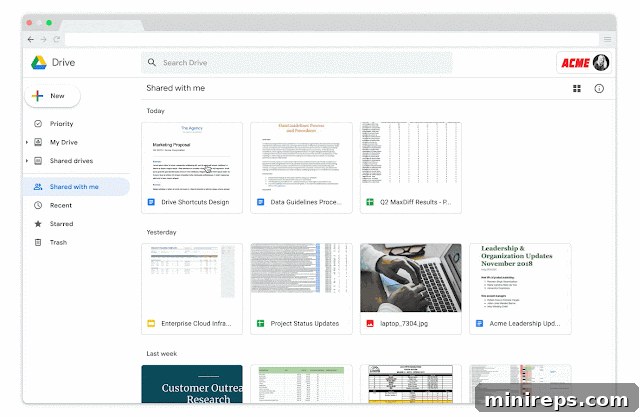The image size is (640, 417).
Task: Open Starred in the sidebar
Action: (x=61, y=224)
